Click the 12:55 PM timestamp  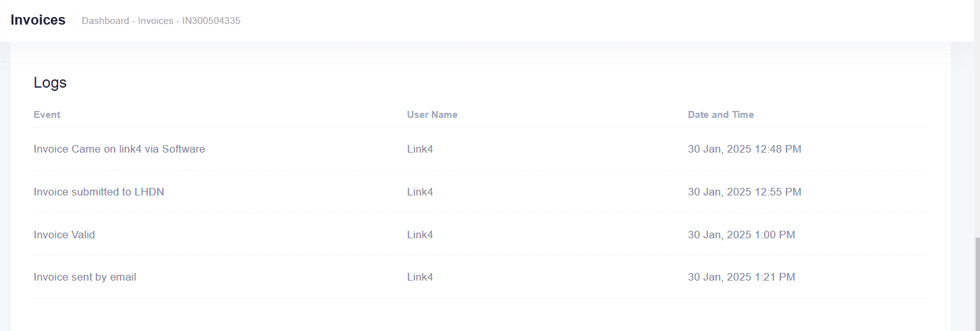point(744,192)
